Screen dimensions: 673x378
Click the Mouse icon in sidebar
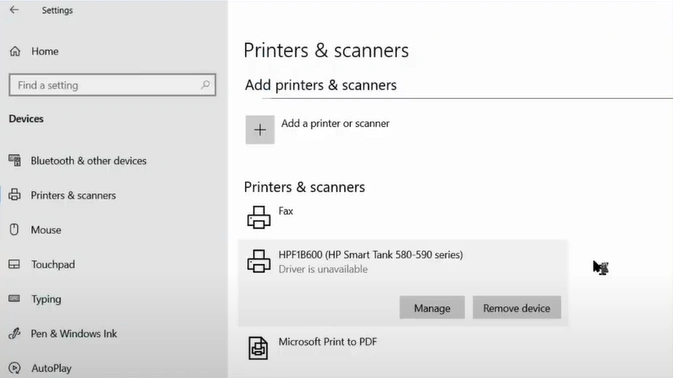click(14, 230)
